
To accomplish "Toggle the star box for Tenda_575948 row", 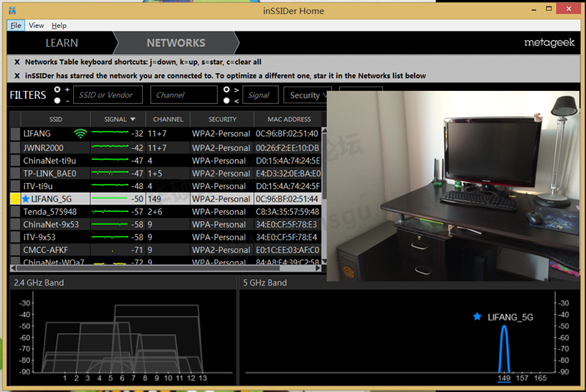I will [15, 212].
